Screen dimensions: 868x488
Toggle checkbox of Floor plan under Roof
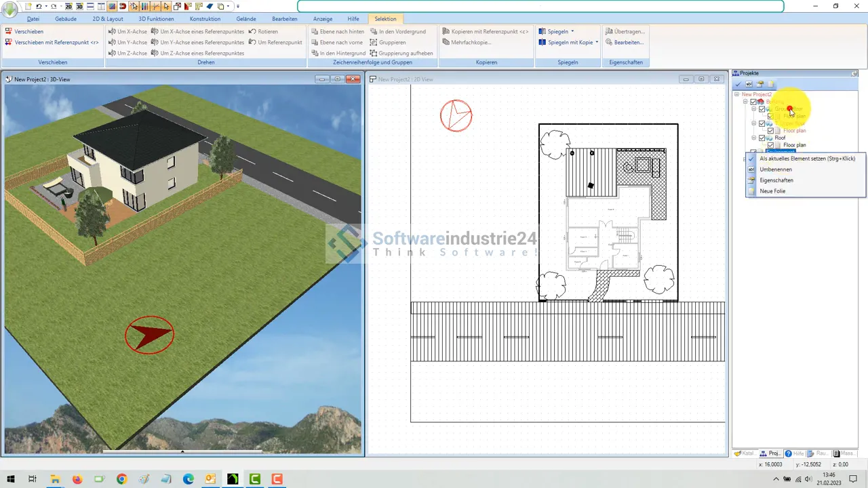click(770, 145)
